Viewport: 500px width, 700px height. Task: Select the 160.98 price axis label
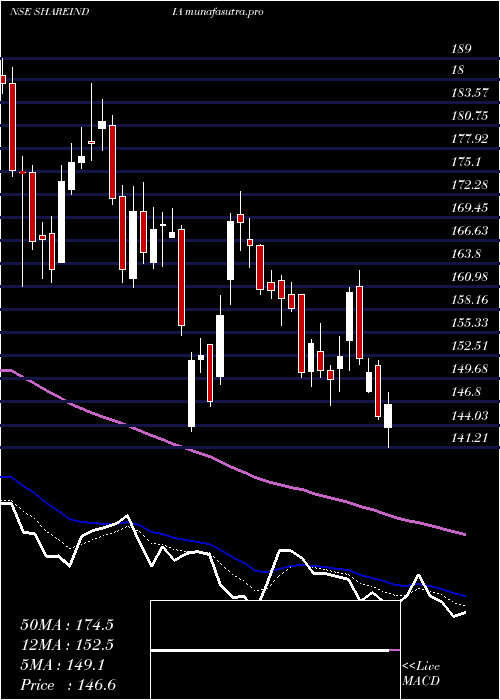469,277
